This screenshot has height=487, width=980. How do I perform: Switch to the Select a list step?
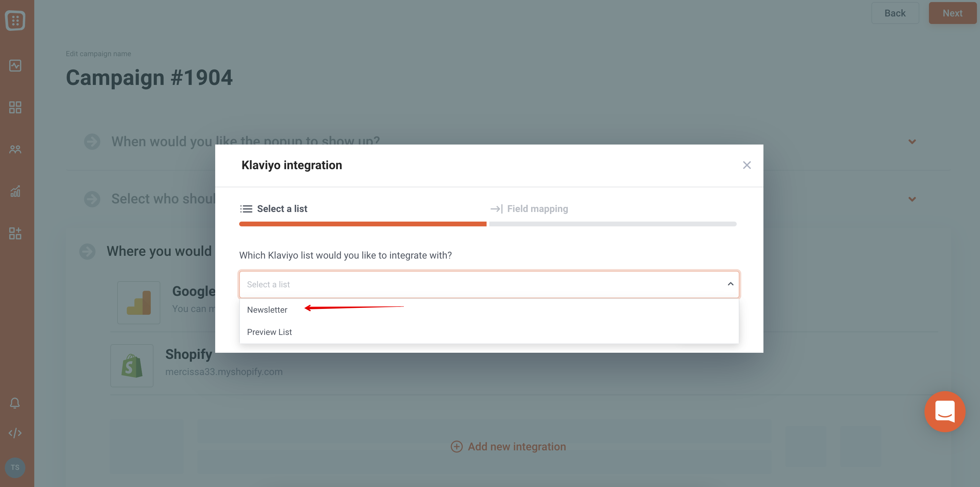pos(274,209)
